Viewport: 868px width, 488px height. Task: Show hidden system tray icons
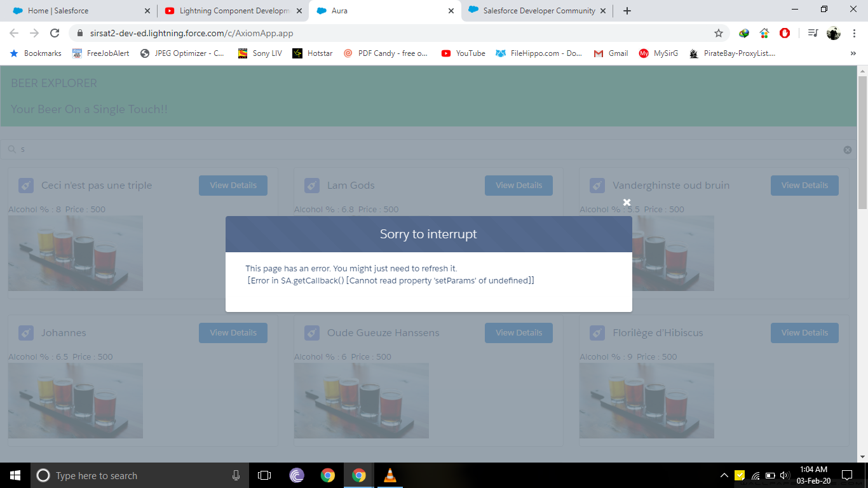[x=724, y=475]
